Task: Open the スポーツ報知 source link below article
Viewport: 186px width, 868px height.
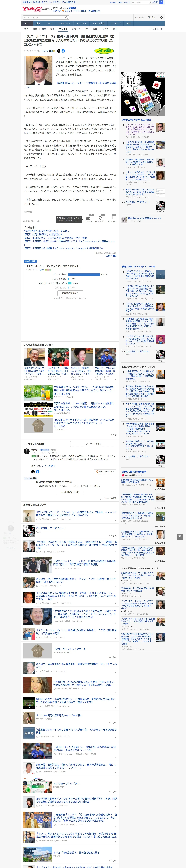Action: tap(111, 256)
